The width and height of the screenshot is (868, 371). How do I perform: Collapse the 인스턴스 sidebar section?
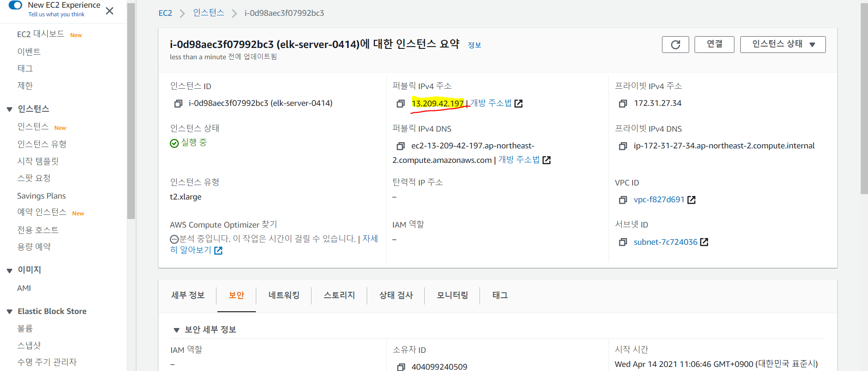coord(10,109)
